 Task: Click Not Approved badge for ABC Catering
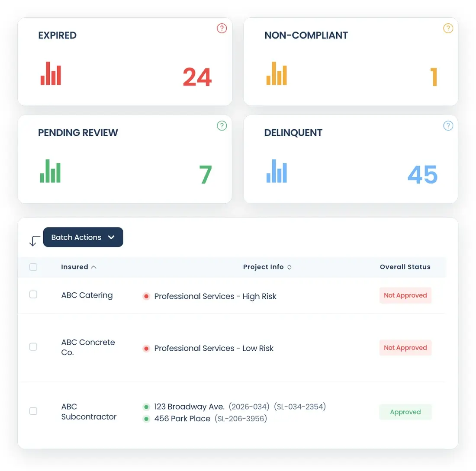click(405, 295)
